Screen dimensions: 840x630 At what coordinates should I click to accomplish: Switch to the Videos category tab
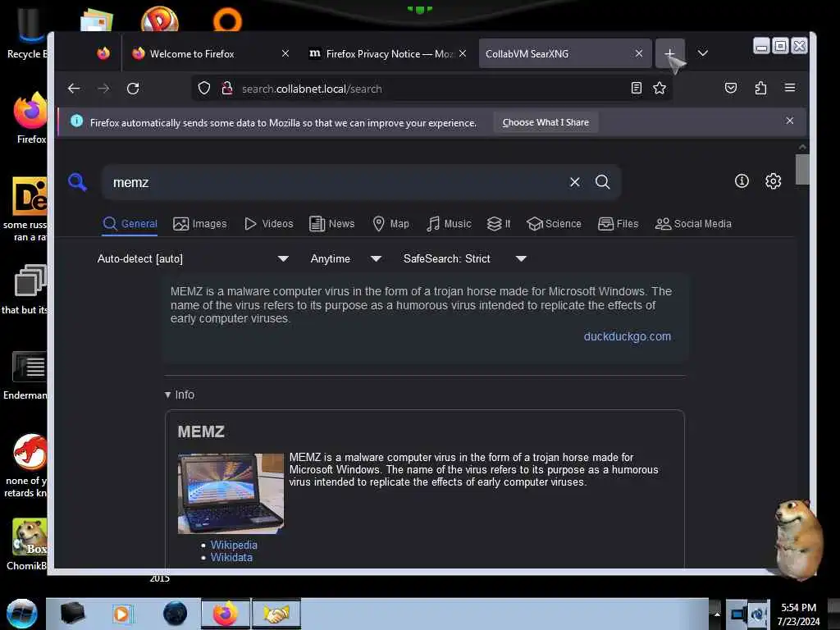click(268, 224)
